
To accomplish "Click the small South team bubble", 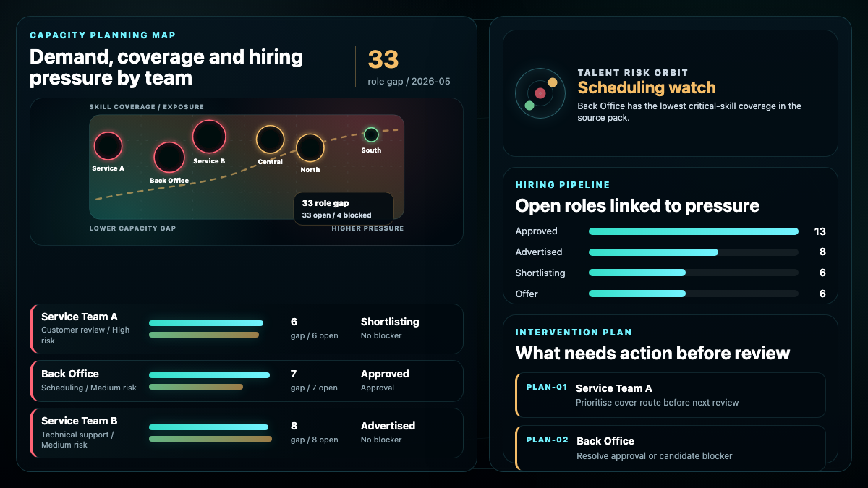I will click(371, 134).
